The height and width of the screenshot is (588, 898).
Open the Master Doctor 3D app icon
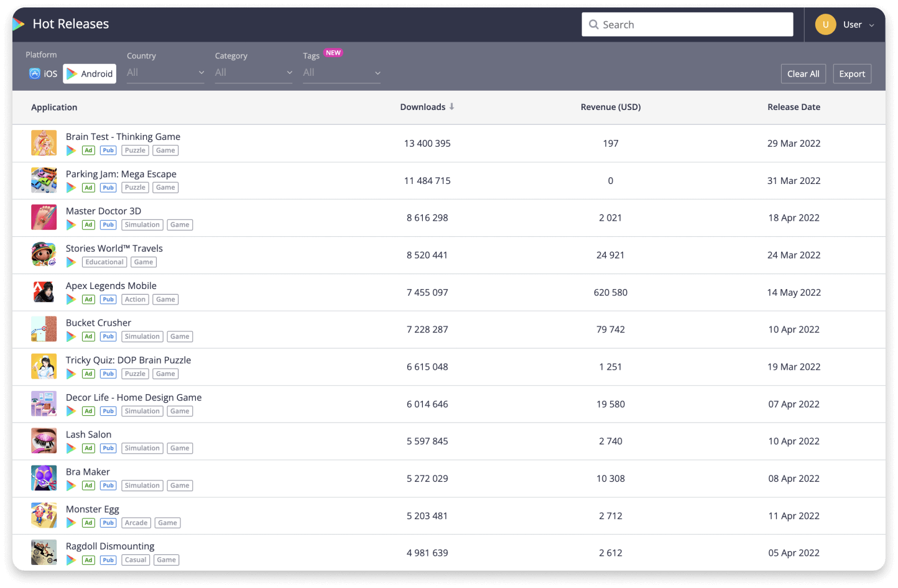(x=44, y=218)
